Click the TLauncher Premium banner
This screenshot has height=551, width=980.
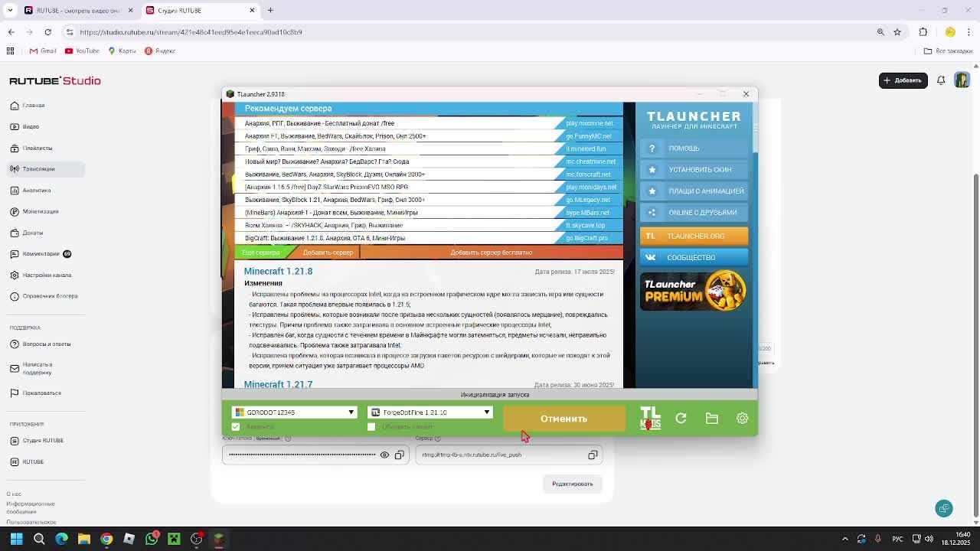[x=694, y=291]
